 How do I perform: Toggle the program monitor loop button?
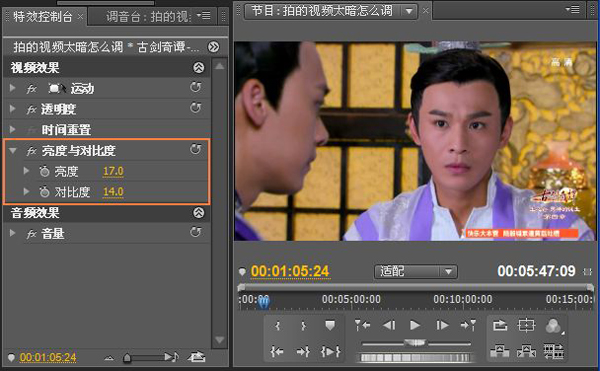click(500, 325)
